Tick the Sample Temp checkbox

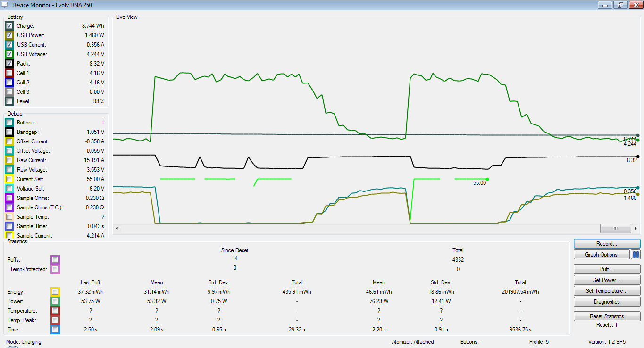[x=9, y=217]
